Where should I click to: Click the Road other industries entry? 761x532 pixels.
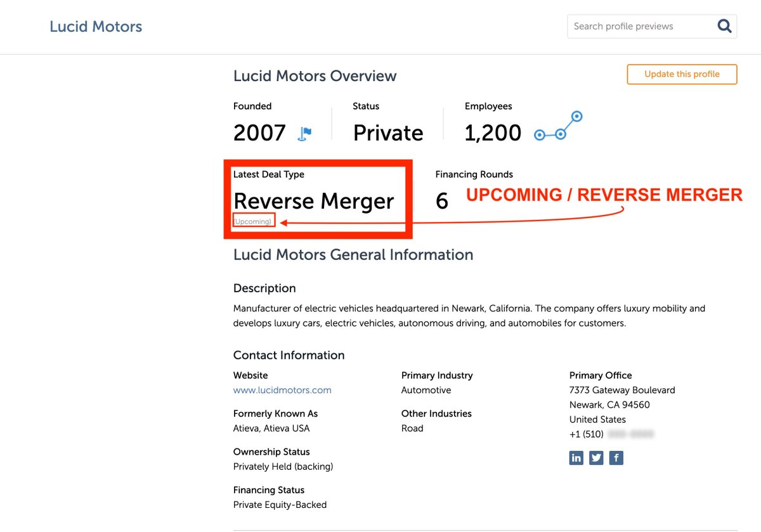pyautogui.click(x=412, y=428)
